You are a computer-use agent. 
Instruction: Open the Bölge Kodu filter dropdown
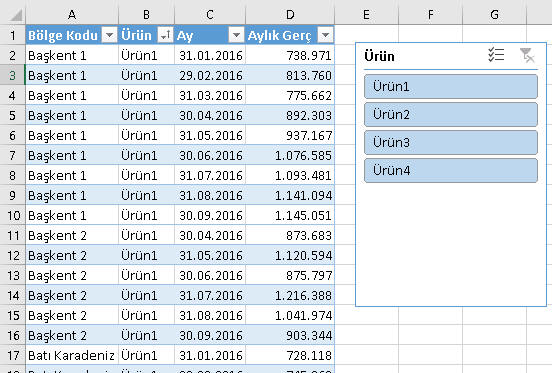coord(109,35)
